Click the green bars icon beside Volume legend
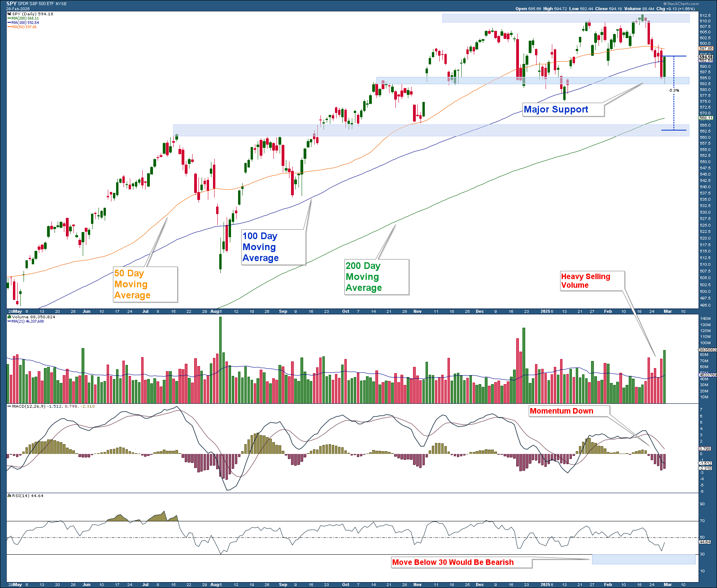Image resolution: width=717 pixels, height=588 pixels. point(9,317)
